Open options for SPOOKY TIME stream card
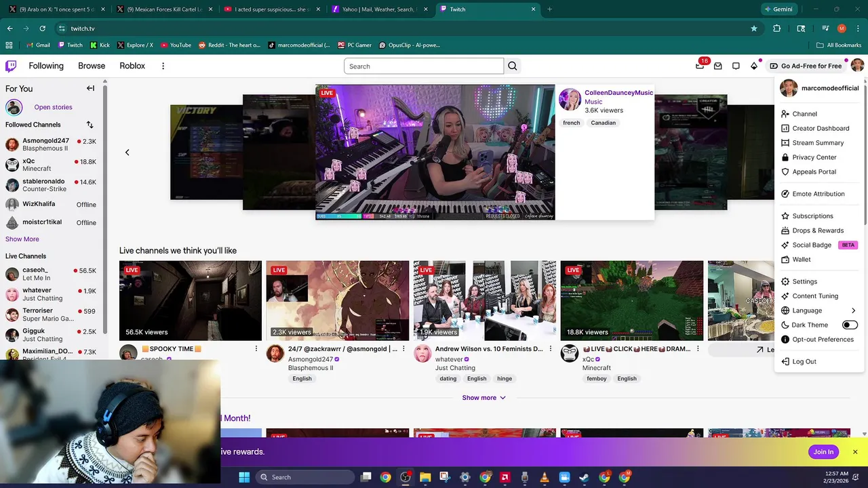 [256, 348]
